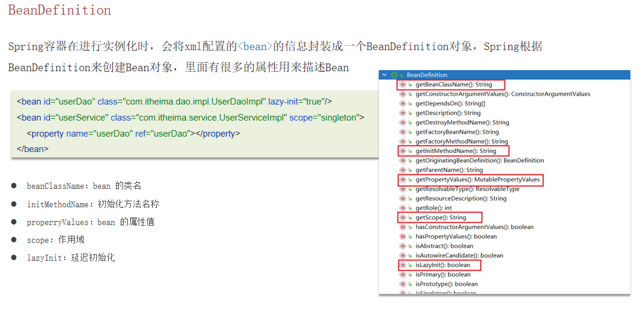The image size is (644, 310).
Task: Select isAbstract(): boolean method
Action: click(x=444, y=246)
